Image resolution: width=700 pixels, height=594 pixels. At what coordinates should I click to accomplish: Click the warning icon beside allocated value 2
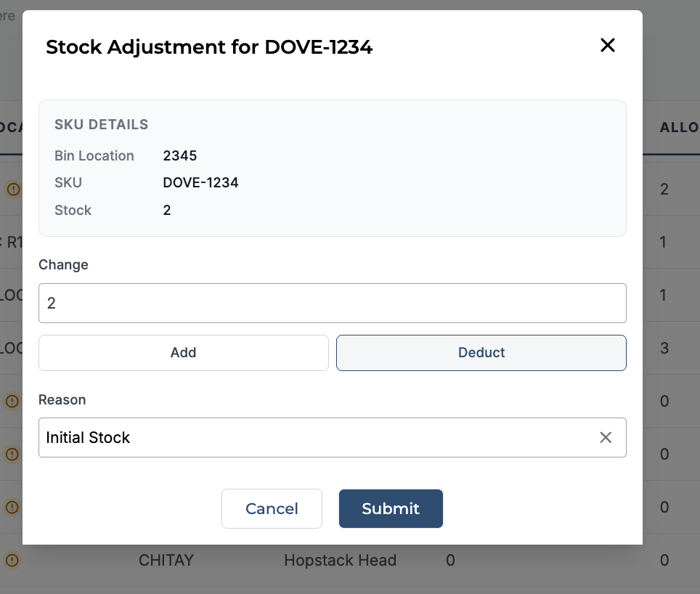13,190
